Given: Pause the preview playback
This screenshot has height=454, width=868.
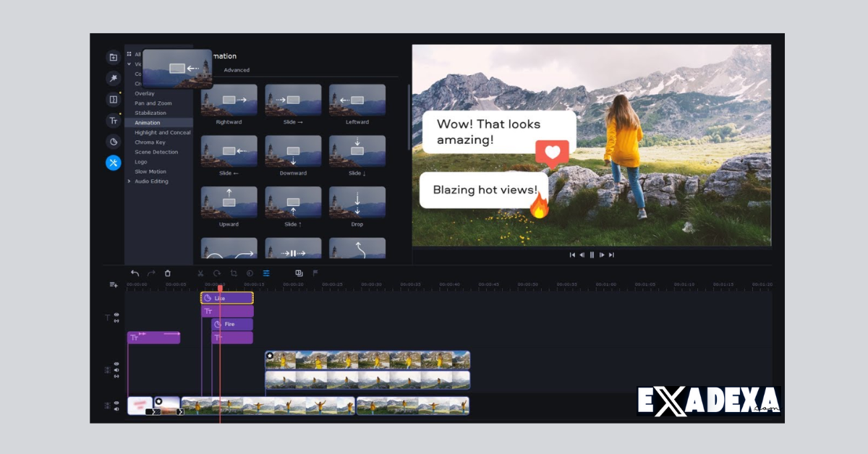Looking at the screenshot, I should pos(592,254).
